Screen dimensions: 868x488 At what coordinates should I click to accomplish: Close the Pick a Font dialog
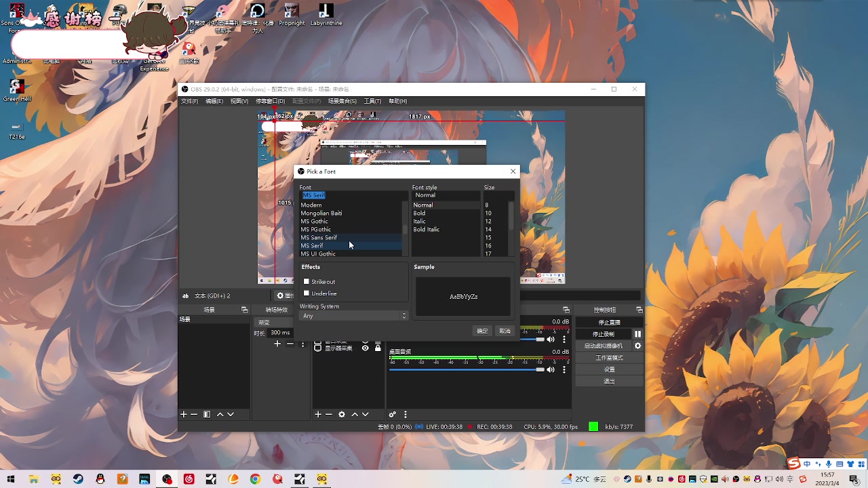(513, 171)
